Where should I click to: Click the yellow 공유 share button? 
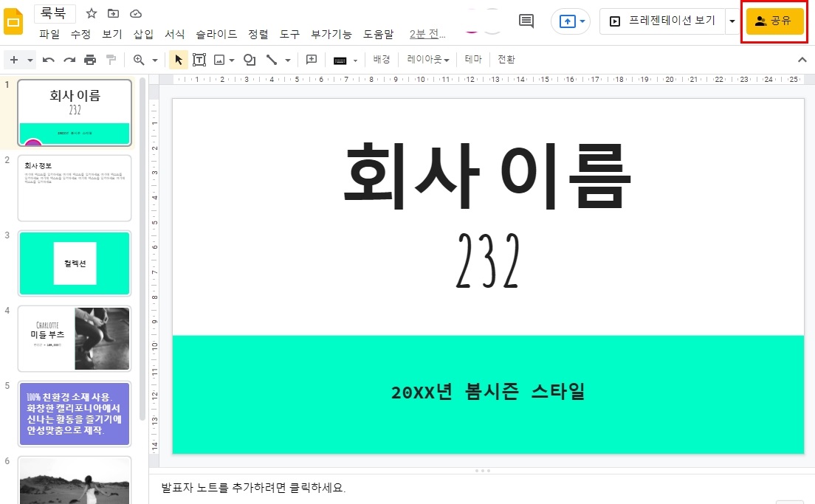(774, 21)
